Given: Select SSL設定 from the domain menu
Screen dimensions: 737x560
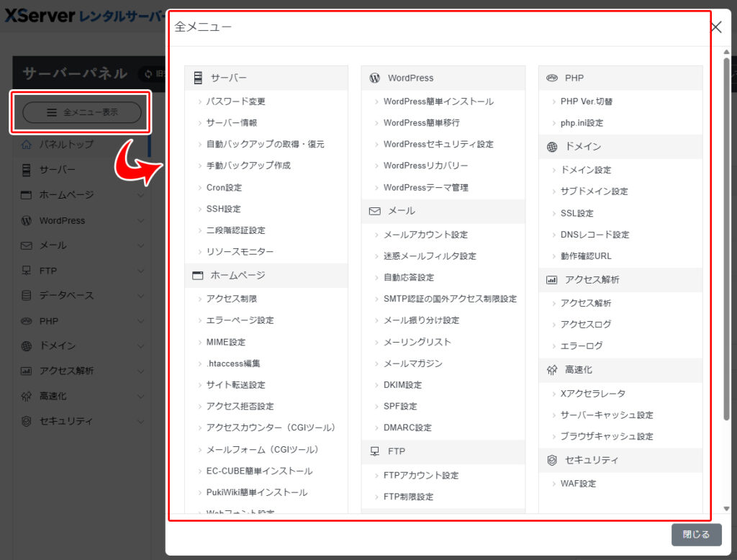Looking at the screenshot, I should (577, 213).
